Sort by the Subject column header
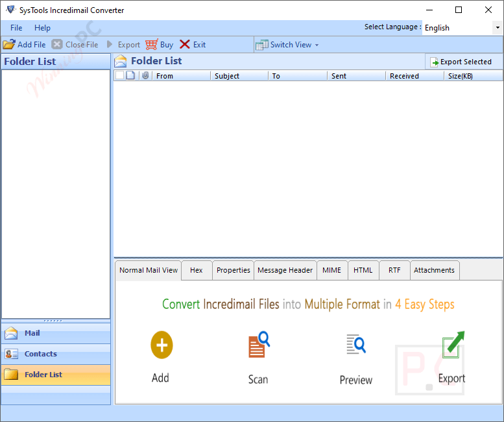The height and width of the screenshot is (422, 504). coord(240,75)
